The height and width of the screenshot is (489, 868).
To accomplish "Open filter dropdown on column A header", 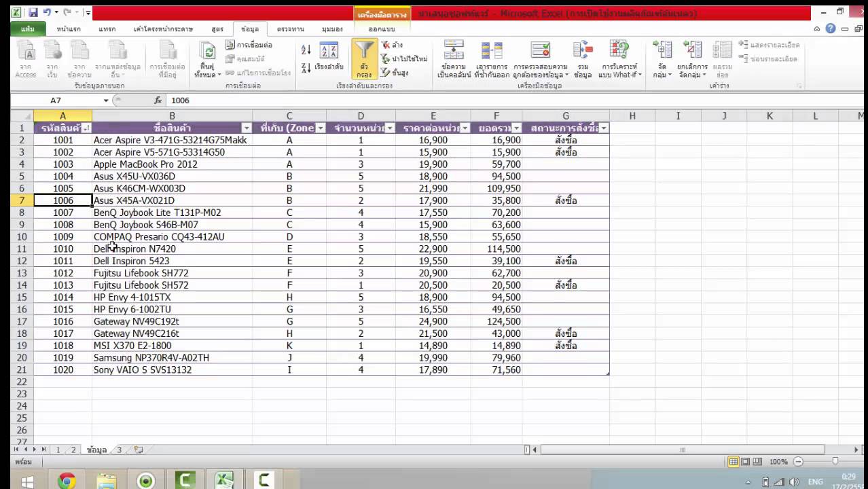I will click(x=86, y=128).
